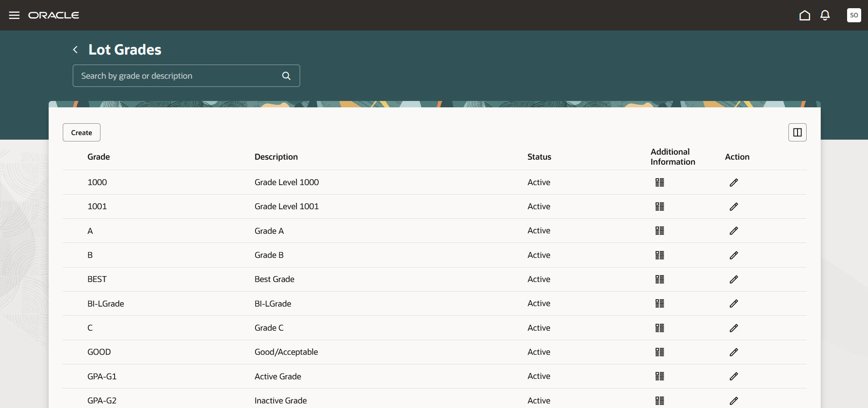868x408 pixels.
Task: Create a new lot grade
Action: point(81,132)
